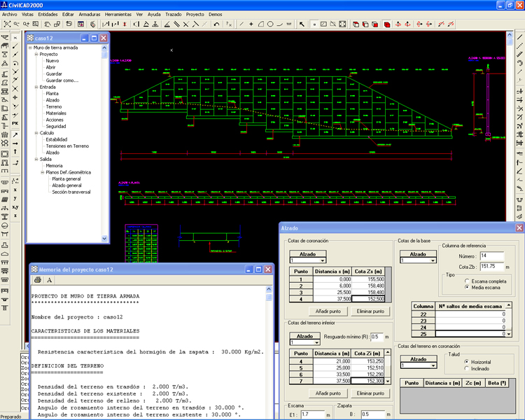525x420 pixels.
Task: Select the 'Inclinado' talud radio option
Action: pos(465,368)
